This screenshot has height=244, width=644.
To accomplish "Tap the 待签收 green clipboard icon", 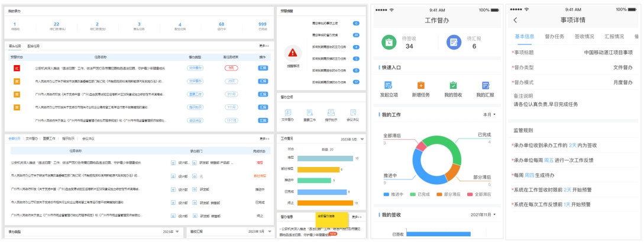I will click(x=388, y=42).
